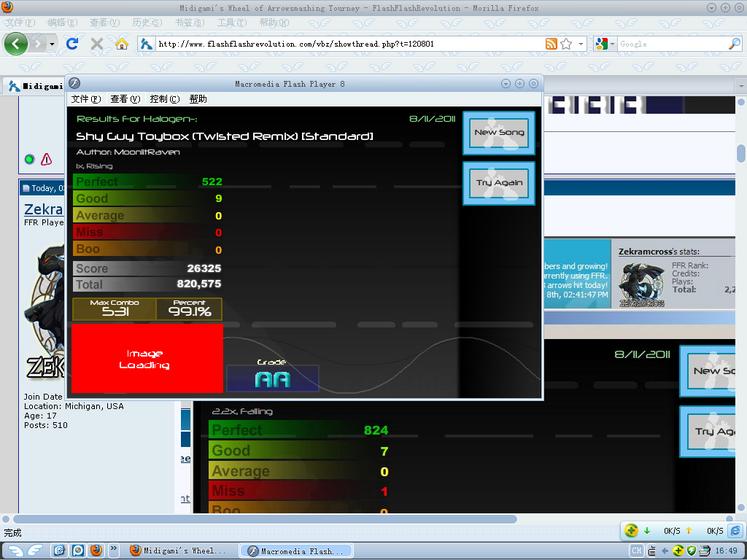Launch the second quick-launch icon on the taskbar

coord(78,551)
